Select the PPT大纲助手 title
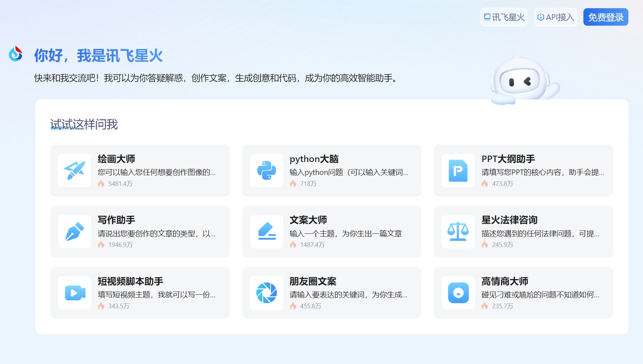This screenshot has width=643, height=364. pyautogui.click(x=508, y=159)
